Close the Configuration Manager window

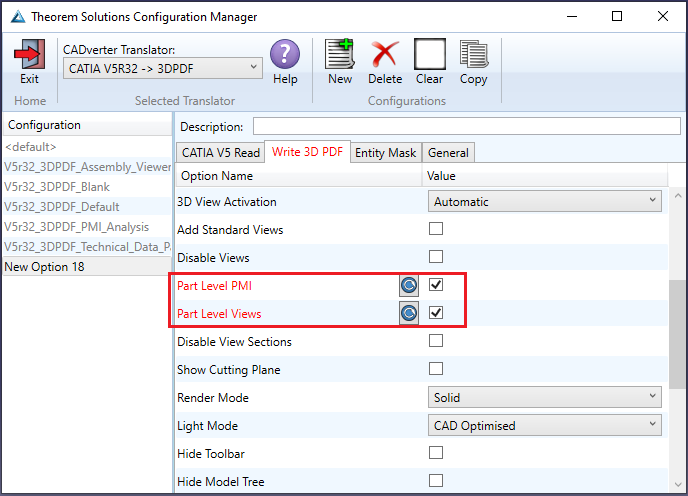click(663, 17)
